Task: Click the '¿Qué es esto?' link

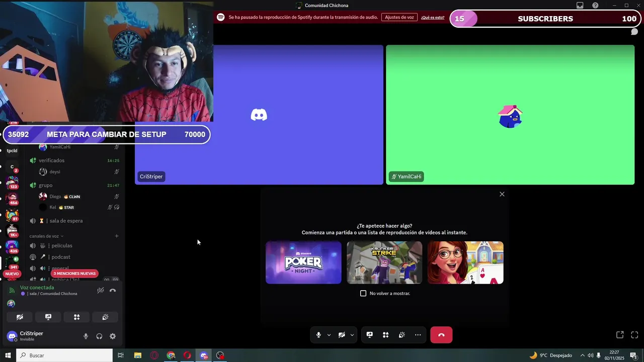Action: click(433, 18)
